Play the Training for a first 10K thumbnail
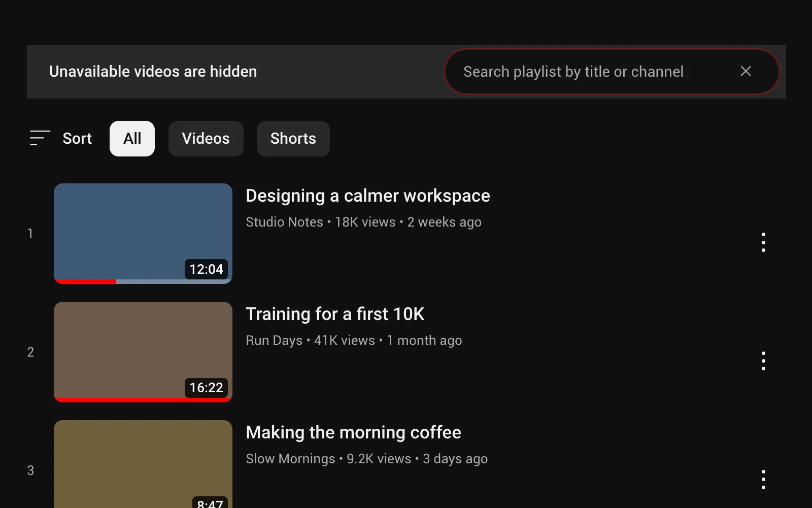Image resolution: width=812 pixels, height=508 pixels. (x=143, y=352)
